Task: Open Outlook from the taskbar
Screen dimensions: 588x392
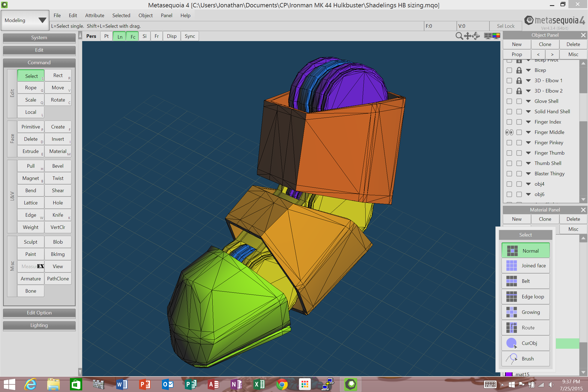Action: tap(167, 384)
